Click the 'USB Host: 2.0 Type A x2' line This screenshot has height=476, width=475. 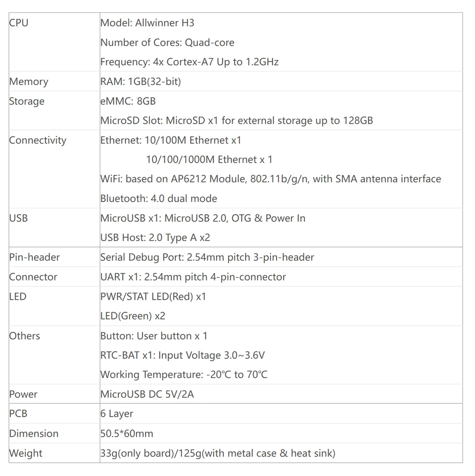coord(155,238)
